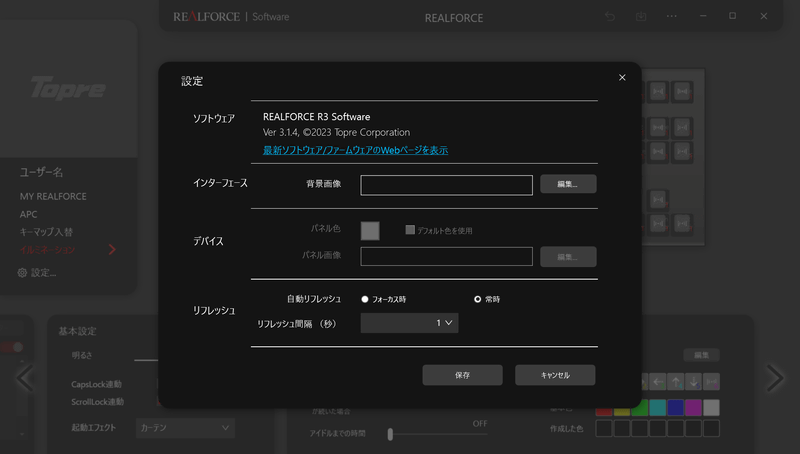Click 保存 button
Image resolution: width=800 pixels, height=454 pixels.
pyautogui.click(x=462, y=375)
